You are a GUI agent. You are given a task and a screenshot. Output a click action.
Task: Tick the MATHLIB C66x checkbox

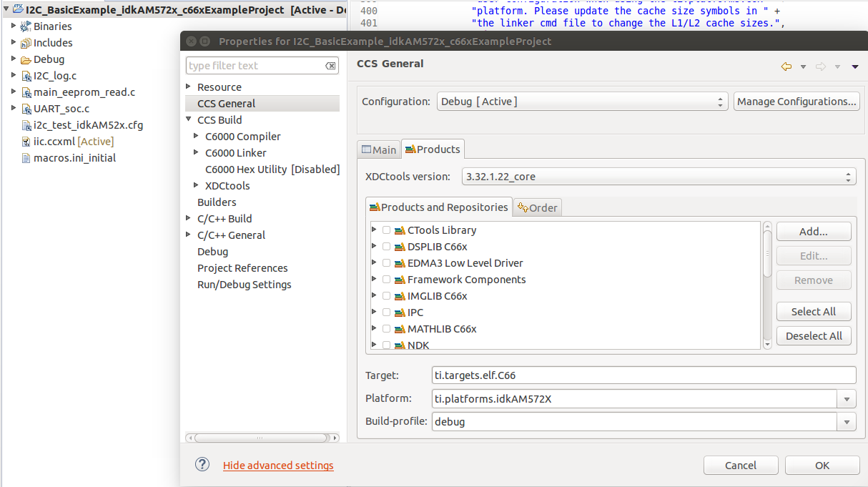click(387, 329)
